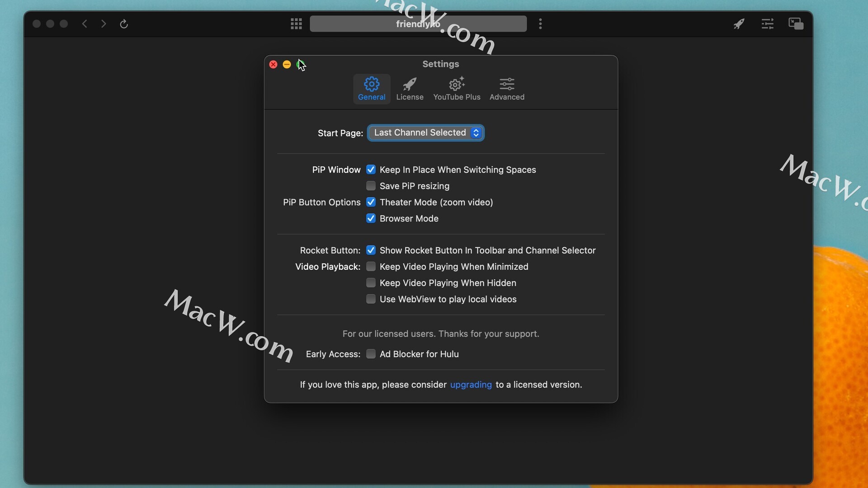The image size is (868, 488).
Task: Go back with the browser back arrow
Action: coord(85,23)
